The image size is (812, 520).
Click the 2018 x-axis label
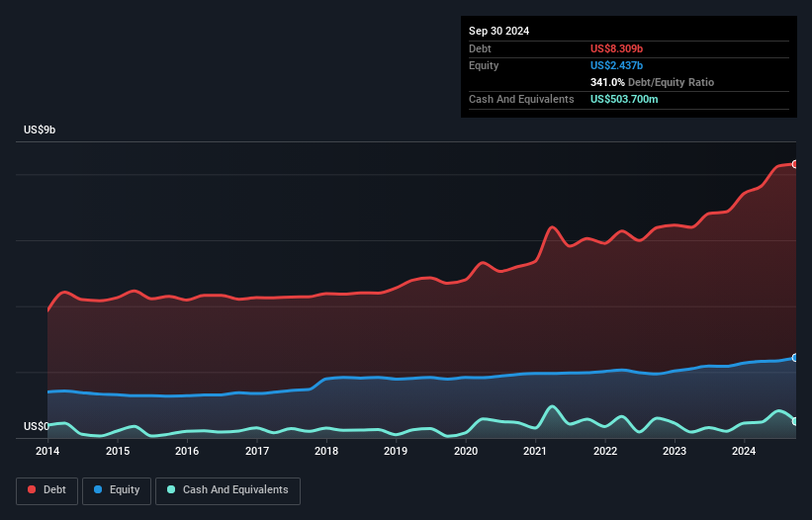pyautogui.click(x=326, y=451)
